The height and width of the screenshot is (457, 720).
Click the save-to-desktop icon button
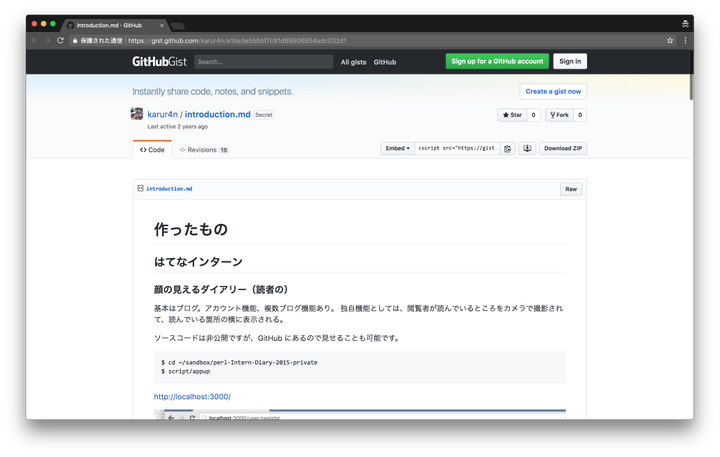point(527,148)
